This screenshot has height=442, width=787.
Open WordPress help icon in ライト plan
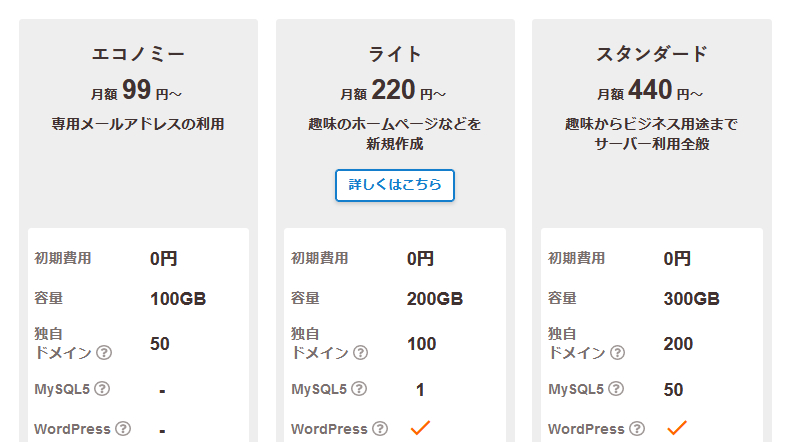(380, 429)
